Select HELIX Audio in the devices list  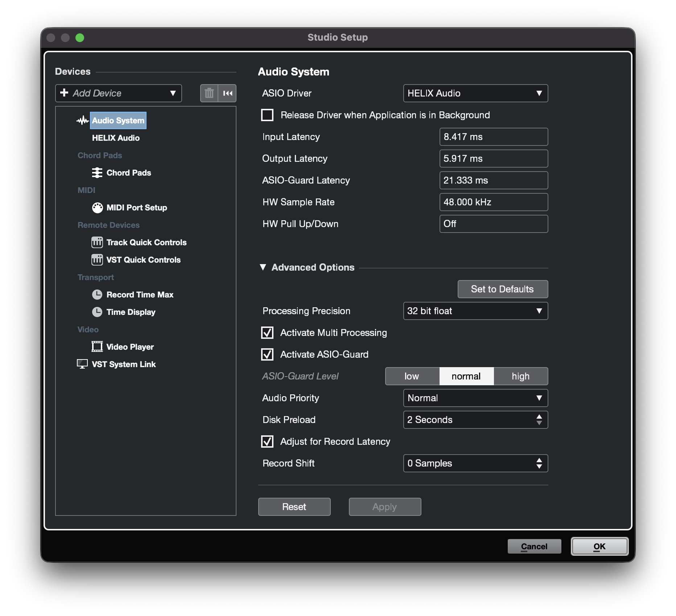point(116,138)
